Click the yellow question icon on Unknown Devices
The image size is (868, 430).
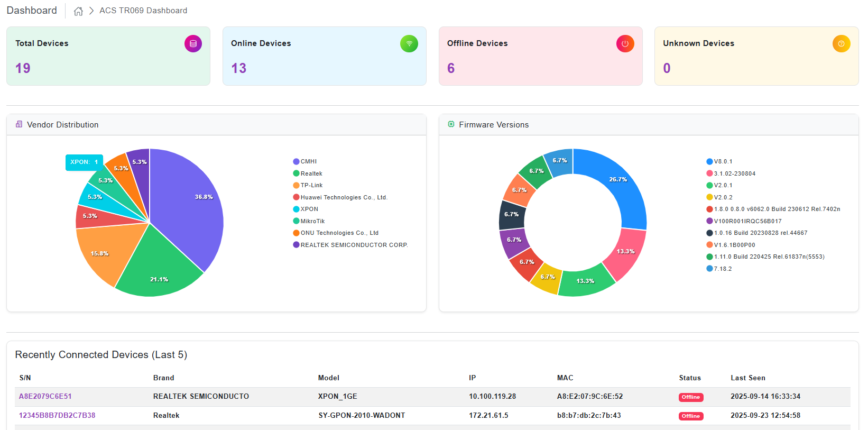pyautogui.click(x=841, y=44)
